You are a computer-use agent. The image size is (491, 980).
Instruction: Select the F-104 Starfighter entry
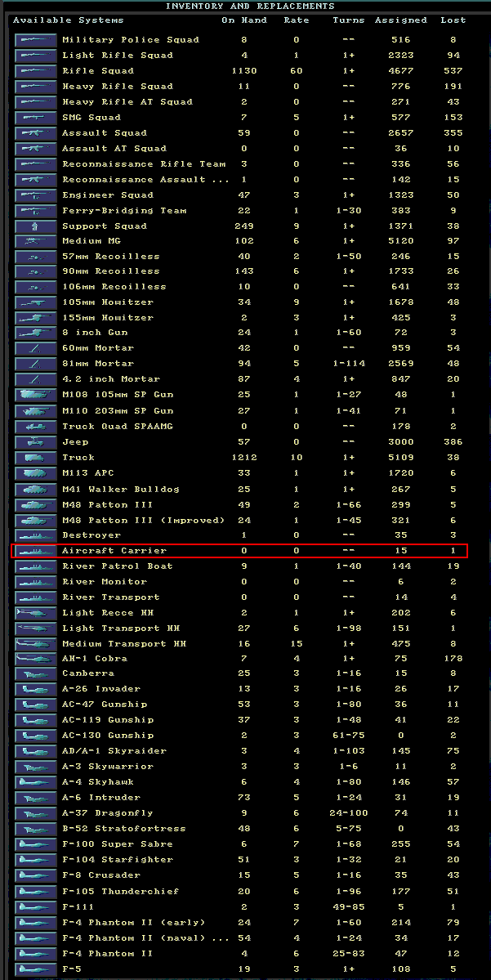pos(118,859)
